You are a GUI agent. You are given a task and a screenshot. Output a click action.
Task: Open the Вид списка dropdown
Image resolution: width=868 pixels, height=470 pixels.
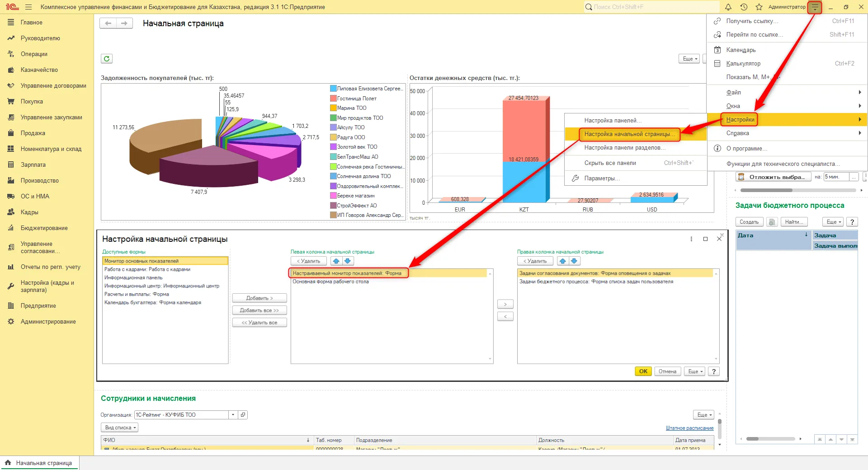click(x=119, y=428)
